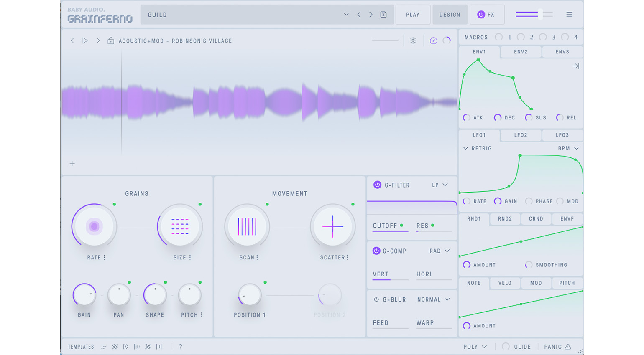Enable the G-Blur power button
Image resolution: width=644 pixels, height=355 pixels.
coord(376,299)
